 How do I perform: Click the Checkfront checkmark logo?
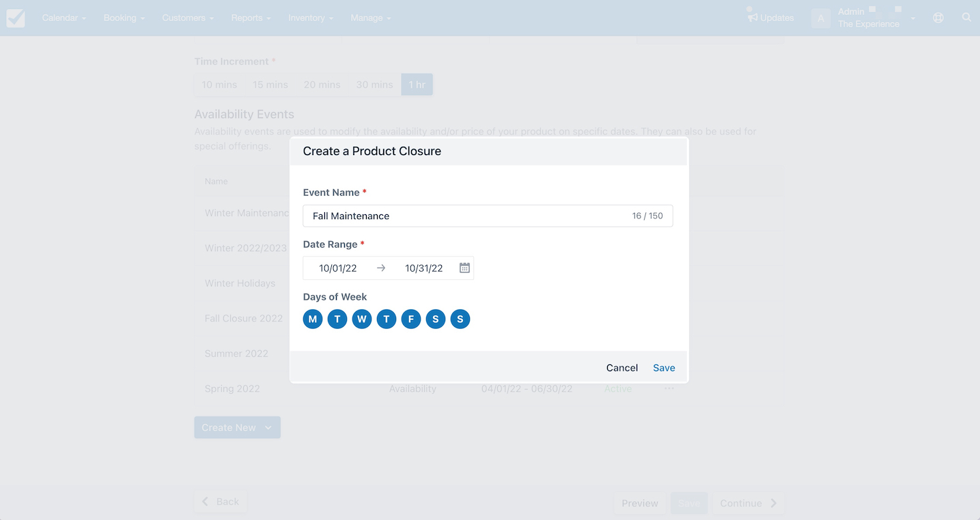[16, 18]
